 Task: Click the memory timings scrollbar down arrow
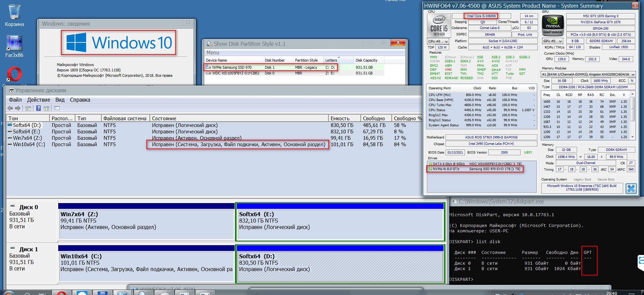[x=633, y=137]
